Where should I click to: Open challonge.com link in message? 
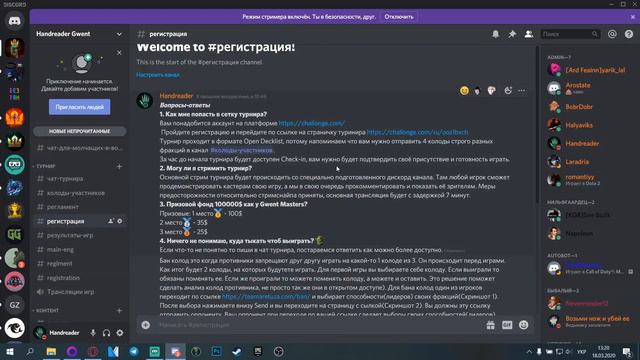tap(311, 123)
